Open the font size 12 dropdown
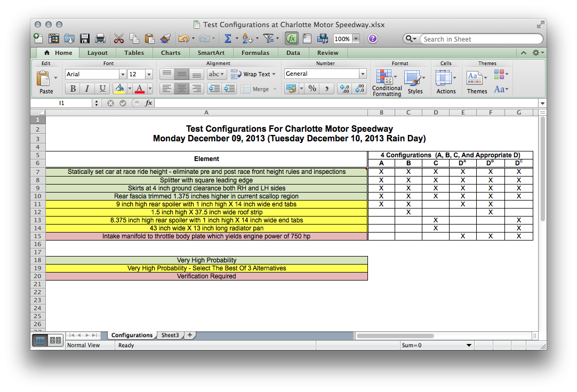The height and width of the screenshot is (392, 577). pyautogui.click(x=149, y=74)
